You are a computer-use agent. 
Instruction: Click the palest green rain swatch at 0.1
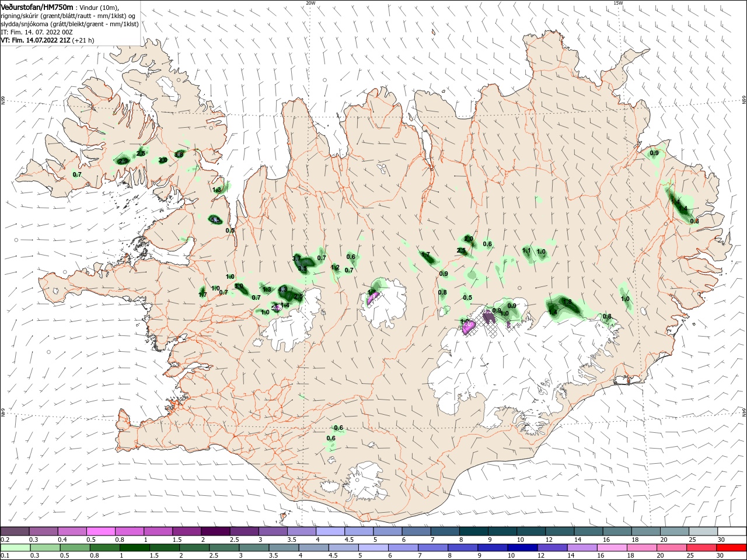point(15,548)
